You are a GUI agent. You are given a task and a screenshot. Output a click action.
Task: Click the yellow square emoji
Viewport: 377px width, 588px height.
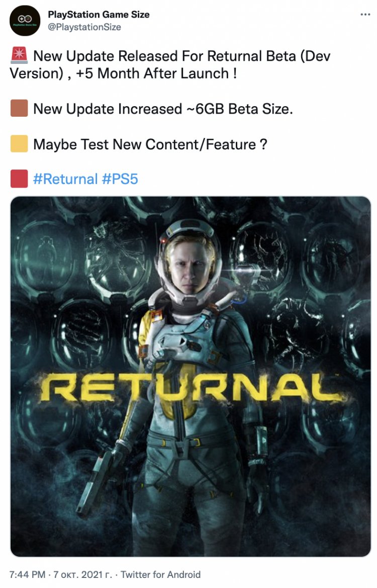click(19, 144)
